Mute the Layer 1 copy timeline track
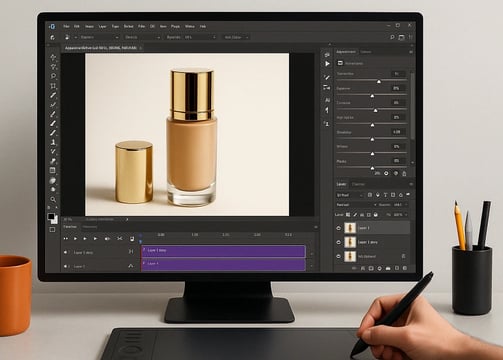503x360 pixels. click(x=65, y=252)
